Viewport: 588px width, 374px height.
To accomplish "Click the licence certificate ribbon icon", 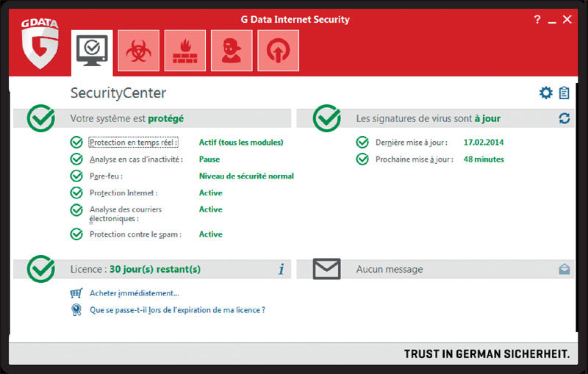I will (x=76, y=310).
